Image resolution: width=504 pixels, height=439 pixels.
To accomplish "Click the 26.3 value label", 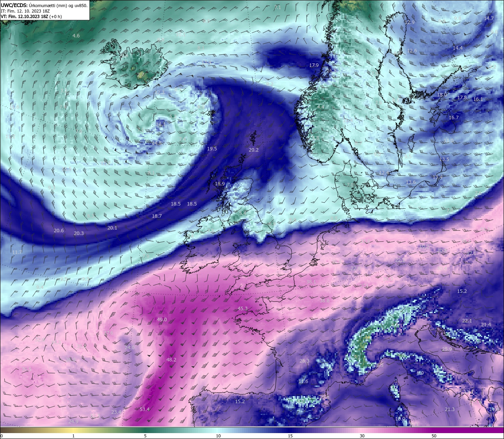I will click(304, 361).
